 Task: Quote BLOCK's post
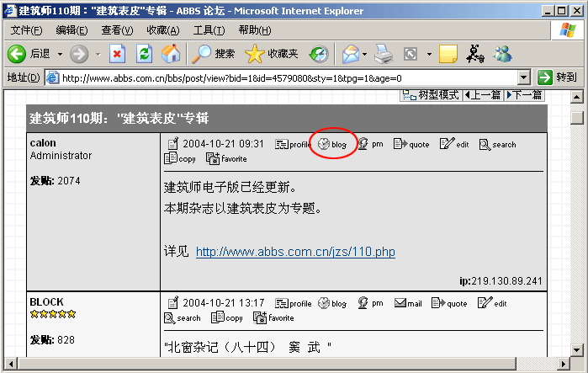click(x=449, y=303)
